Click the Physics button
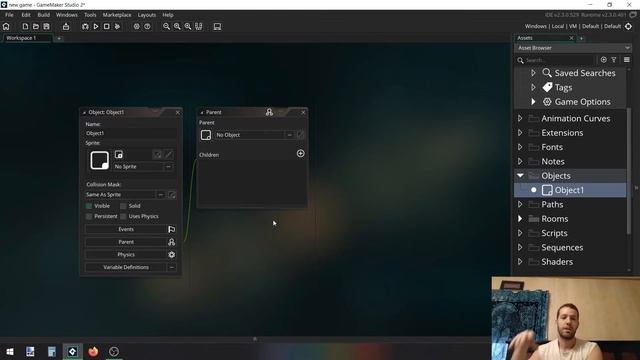 126,255
